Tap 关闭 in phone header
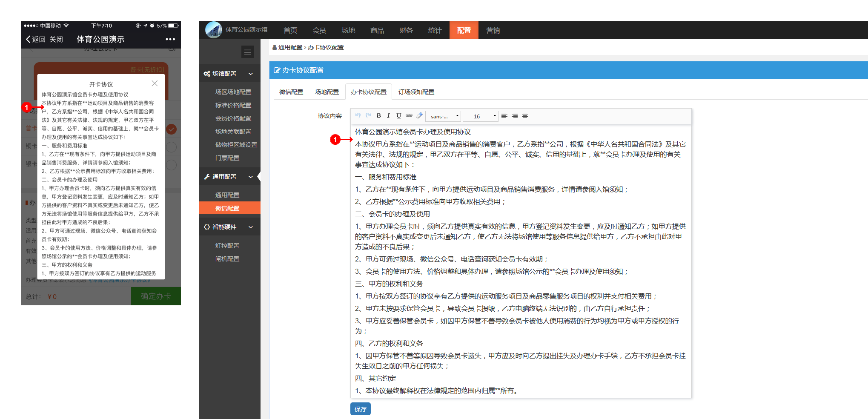Viewport: 868px width, 419px height. (56, 39)
